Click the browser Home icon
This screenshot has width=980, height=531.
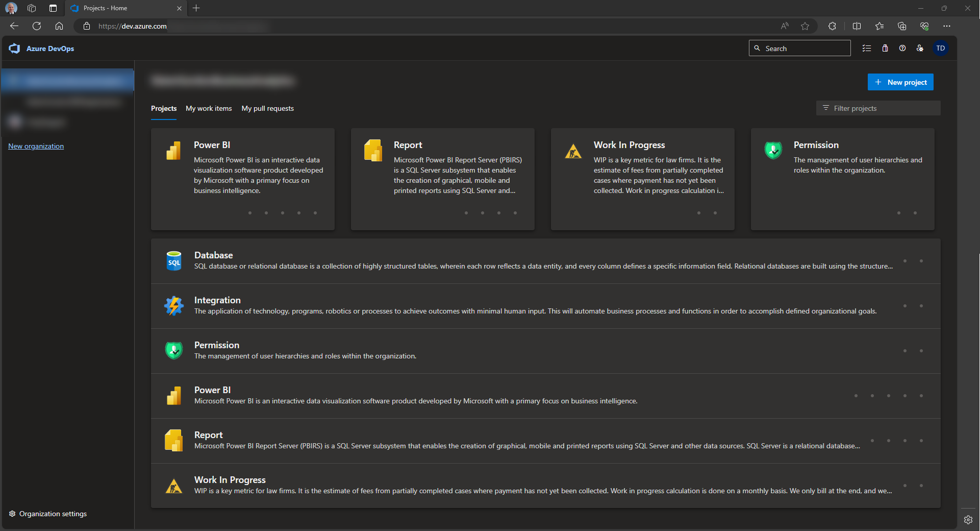click(x=59, y=26)
